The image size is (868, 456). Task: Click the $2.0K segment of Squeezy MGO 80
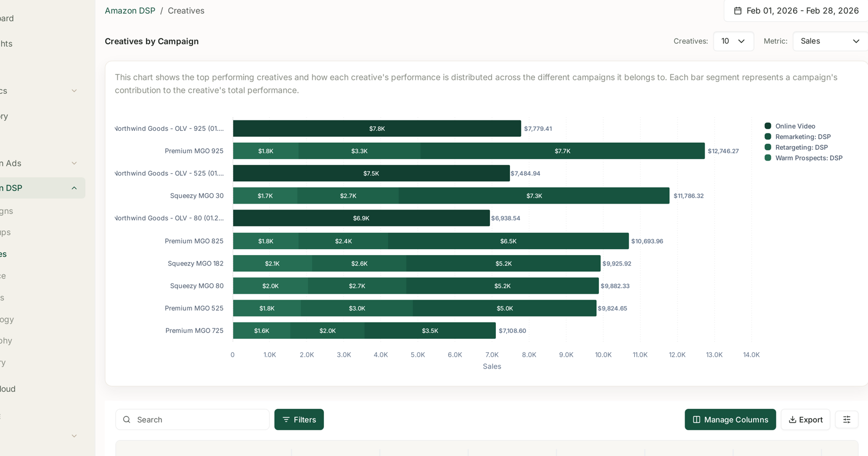point(270,286)
